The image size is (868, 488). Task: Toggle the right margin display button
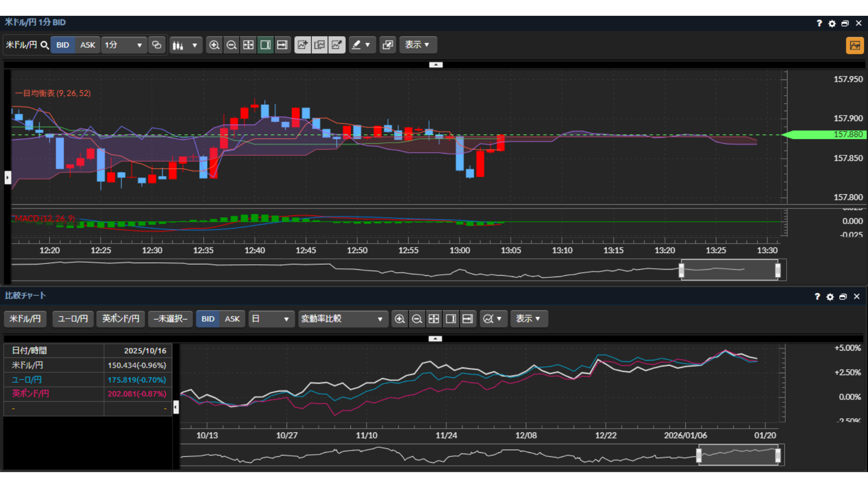tap(265, 45)
